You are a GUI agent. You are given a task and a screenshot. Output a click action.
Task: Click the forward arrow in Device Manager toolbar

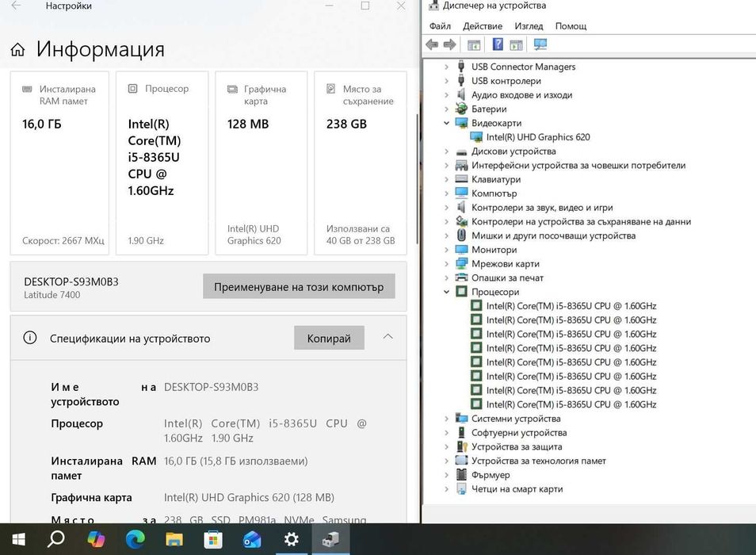449,45
